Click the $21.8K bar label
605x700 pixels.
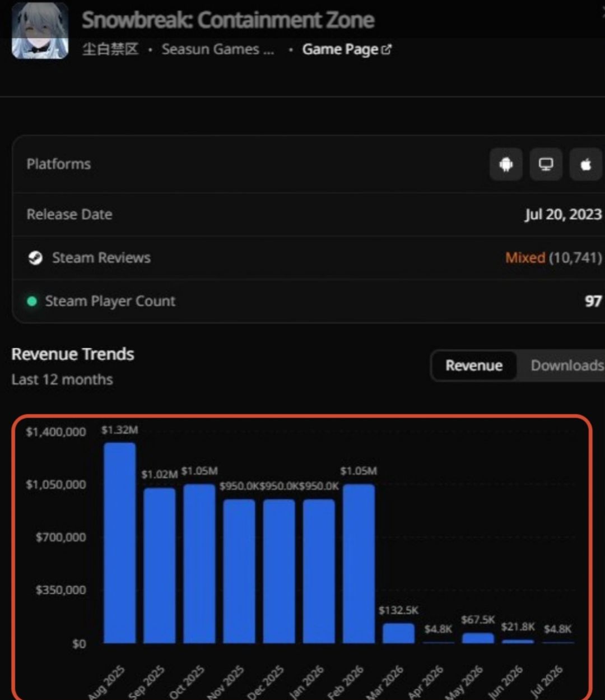[x=518, y=627]
